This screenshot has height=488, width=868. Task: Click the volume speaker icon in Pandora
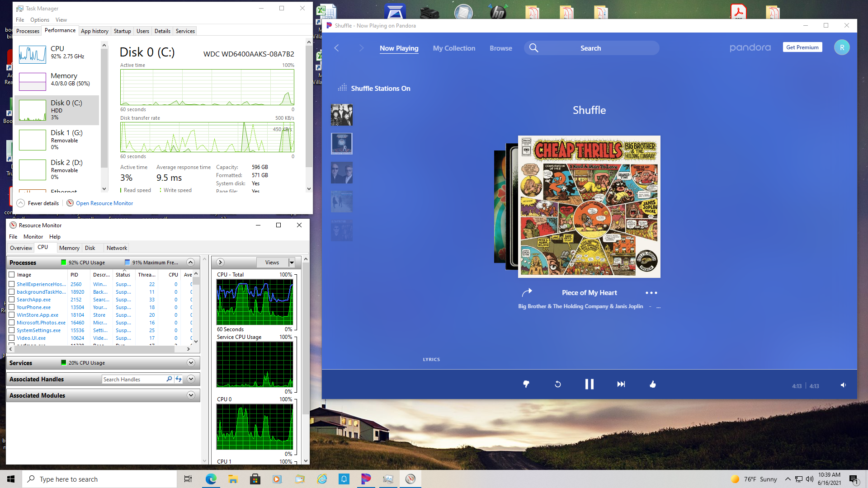(843, 385)
